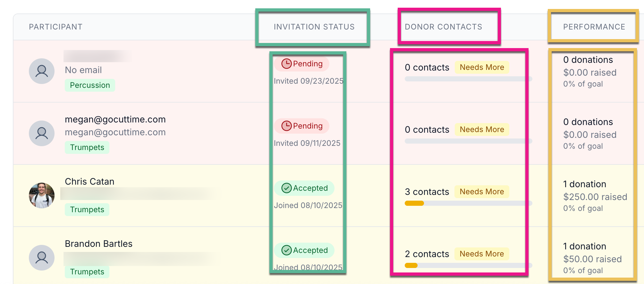
Task: Open the Chris Catan participant name
Action: pyautogui.click(x=89, y=182)
